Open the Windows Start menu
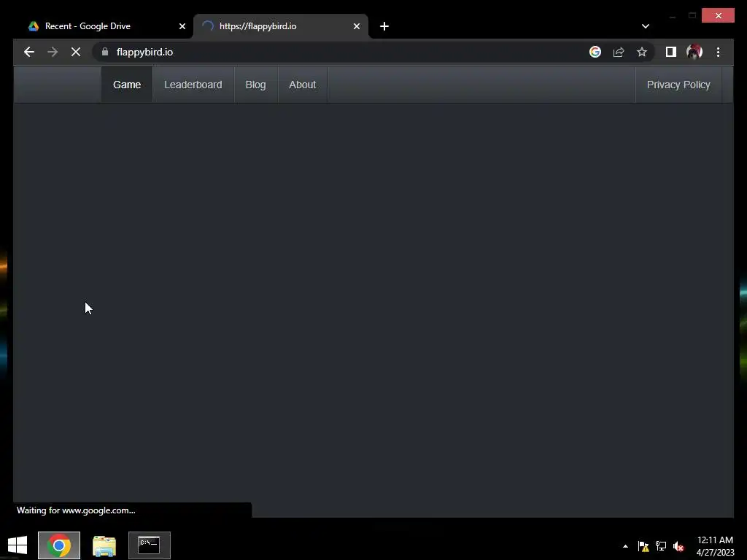 18,545
